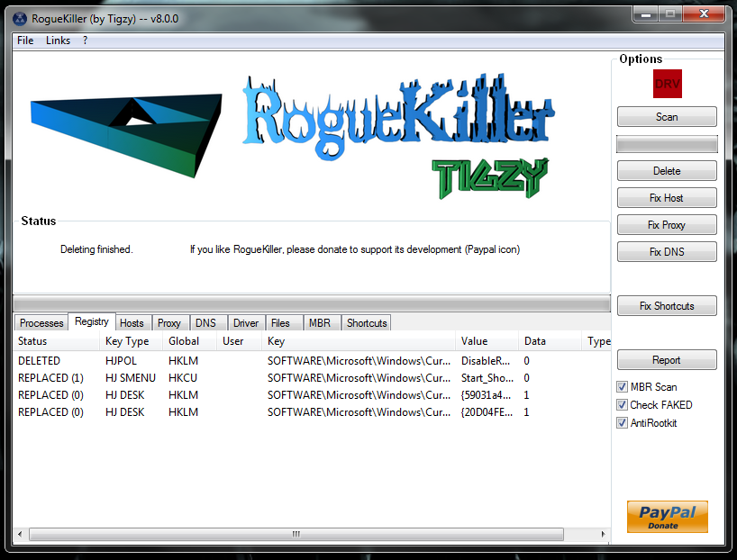
Task: Switch to the Hosts tab
Action: click(x=132, y=322)
